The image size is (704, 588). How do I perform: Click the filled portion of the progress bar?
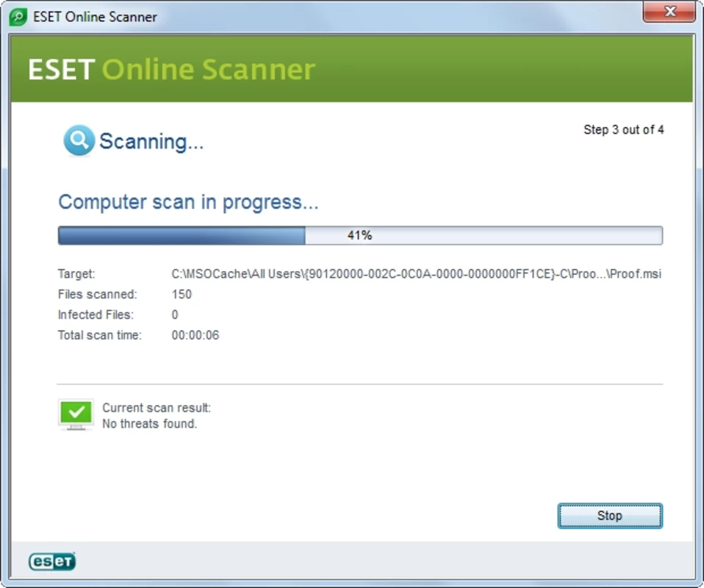pyautogui.click(x=181, y=235)
